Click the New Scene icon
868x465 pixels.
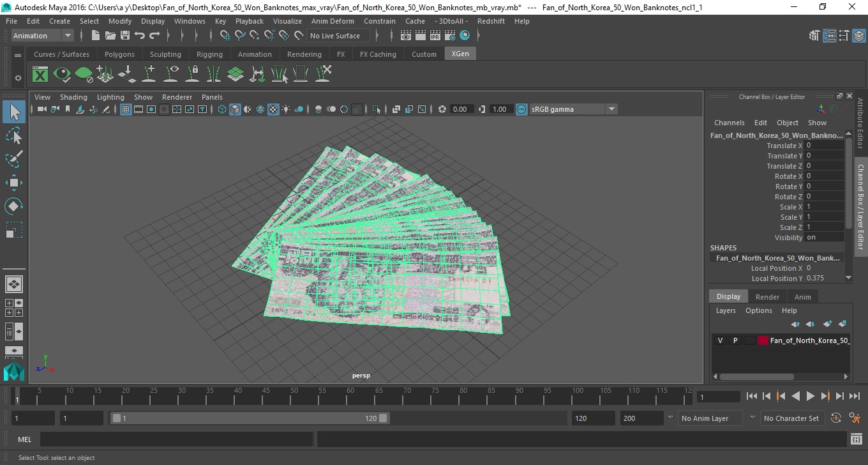[95, 36]
